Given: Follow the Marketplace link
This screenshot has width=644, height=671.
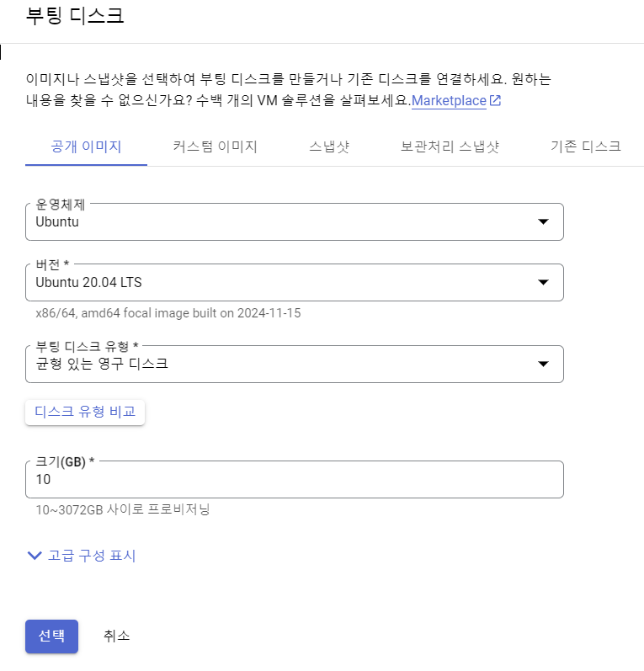Looking at the screenshot, I should point(449,100).
